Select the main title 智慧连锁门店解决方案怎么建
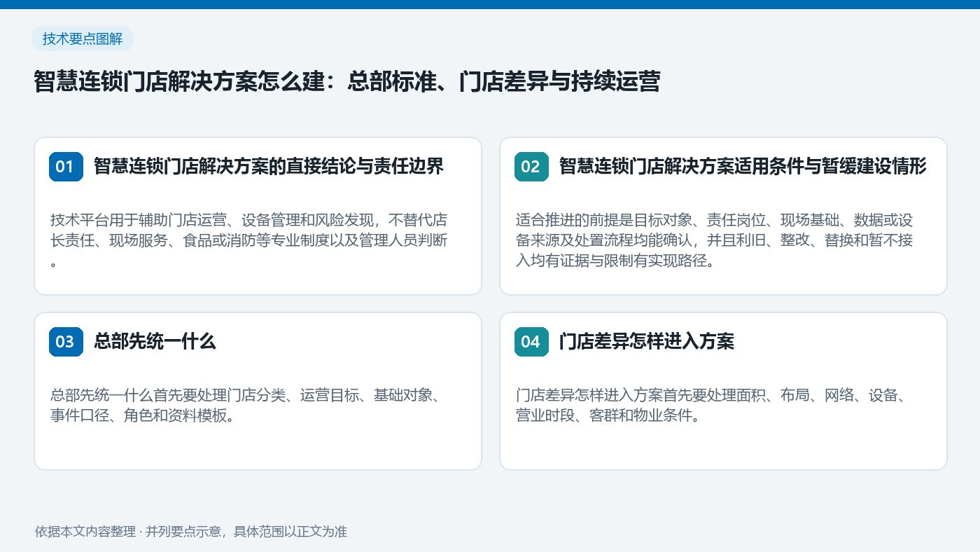Screen dimensions: 980x552 point(346,82)
